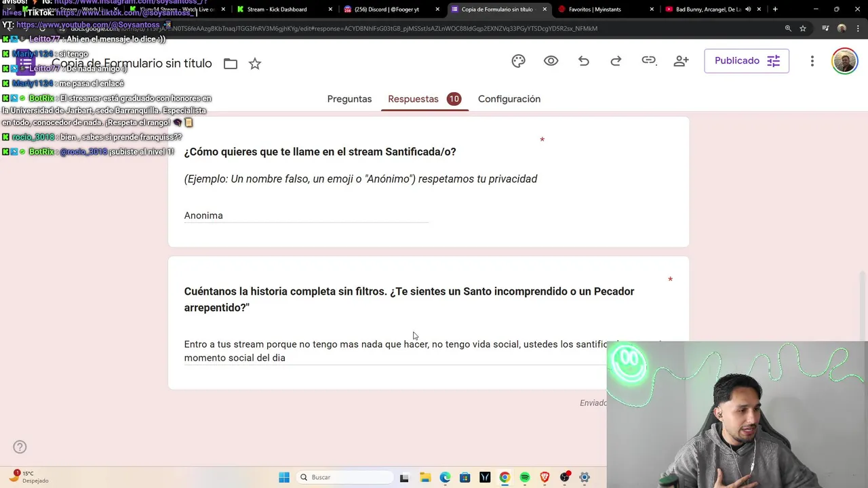Open Windows Settings gear in taskbar

tap(585, 477)
